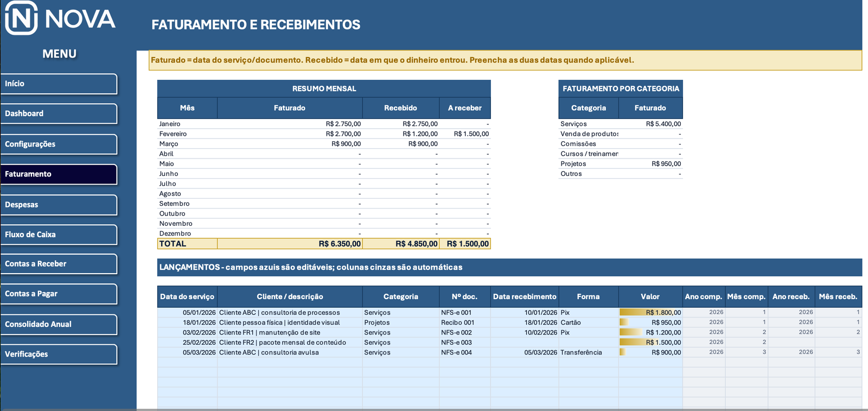Open Contas a Pagar

click(59, 294)
